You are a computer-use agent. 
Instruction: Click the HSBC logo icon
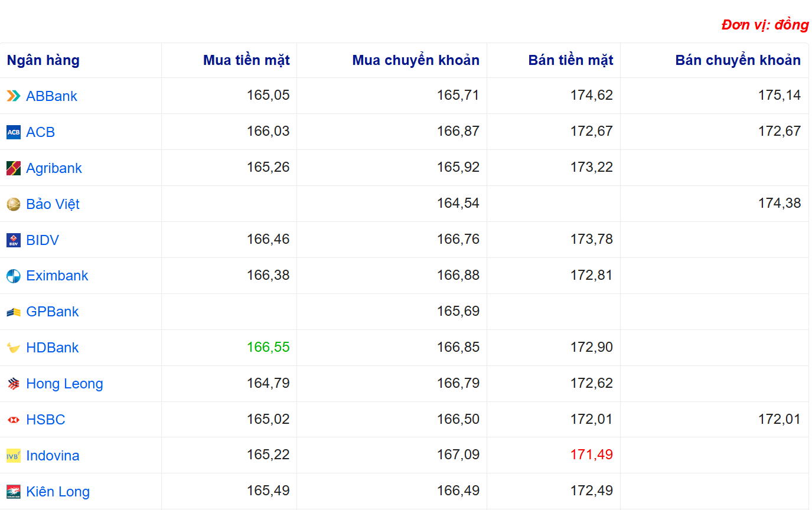click(x=14, y=420)
